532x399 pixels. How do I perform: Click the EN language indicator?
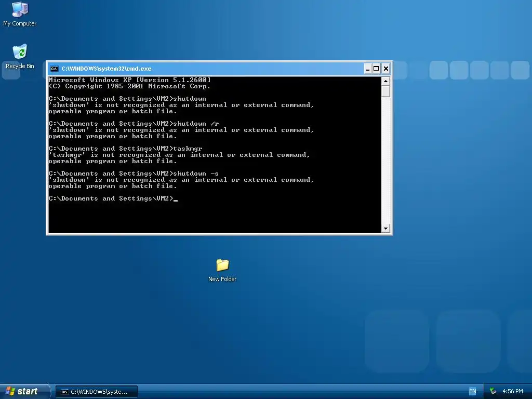coord(472,392)
